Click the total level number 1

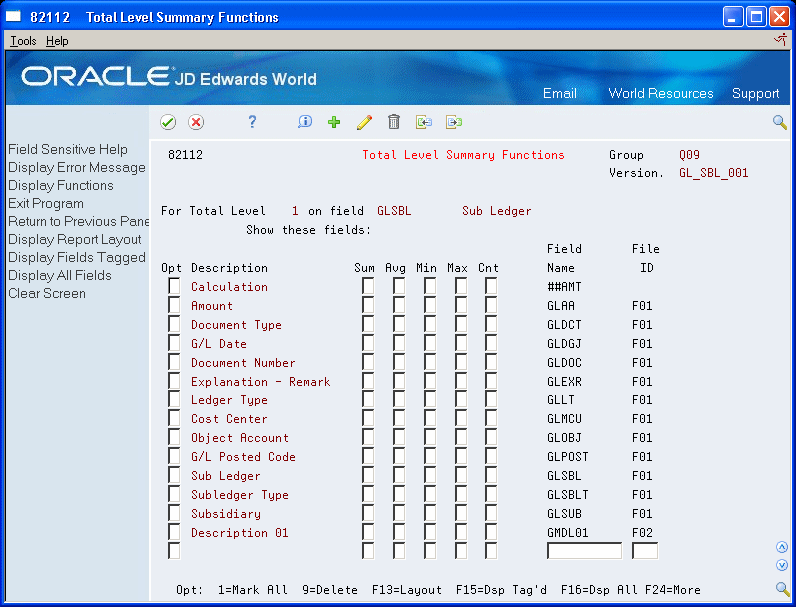coord(295,211)
